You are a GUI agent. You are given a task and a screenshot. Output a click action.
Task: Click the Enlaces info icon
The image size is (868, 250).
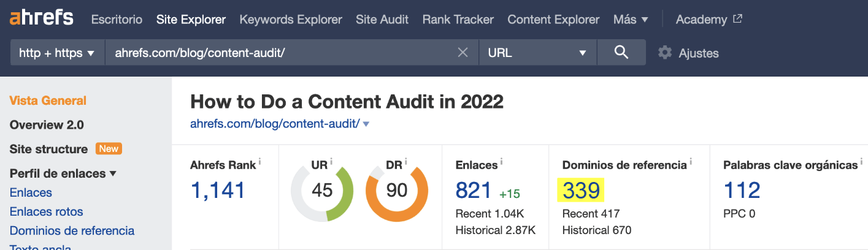(x=502, y=162)
